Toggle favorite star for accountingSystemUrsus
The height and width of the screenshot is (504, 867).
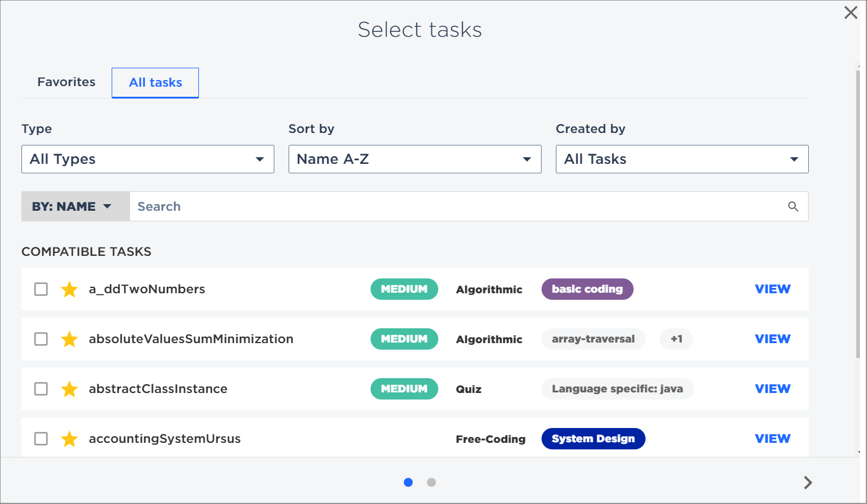(x=69, y=439)
